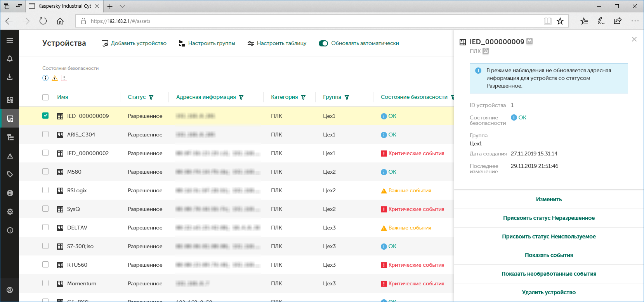Check the ARIS_C304 row checkbox
644x302 pixels.
click(x=45, y=134)
